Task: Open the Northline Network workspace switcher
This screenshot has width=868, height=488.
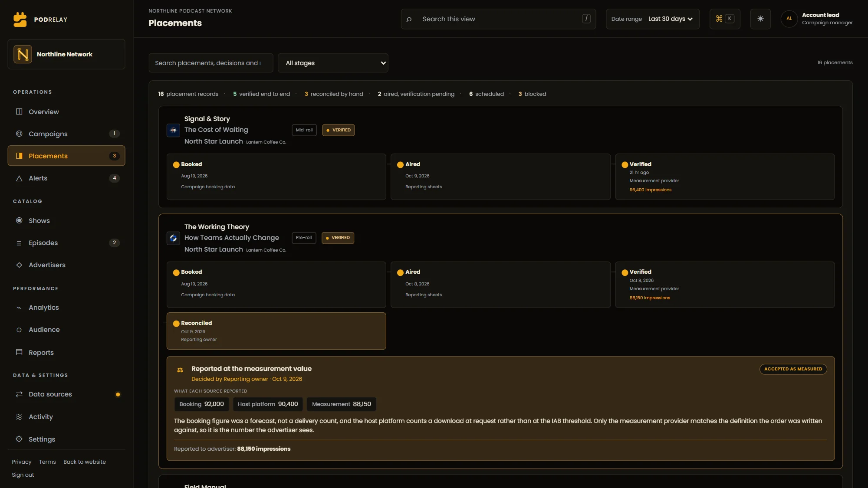Action: pos(66,54)
